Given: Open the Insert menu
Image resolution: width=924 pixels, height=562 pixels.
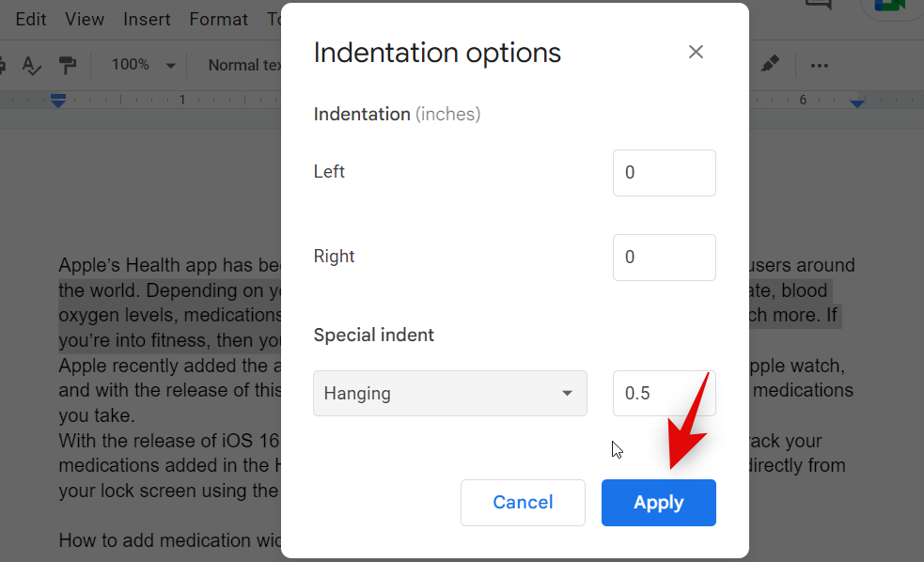Looking at the screenshot, I should point(147,19).
